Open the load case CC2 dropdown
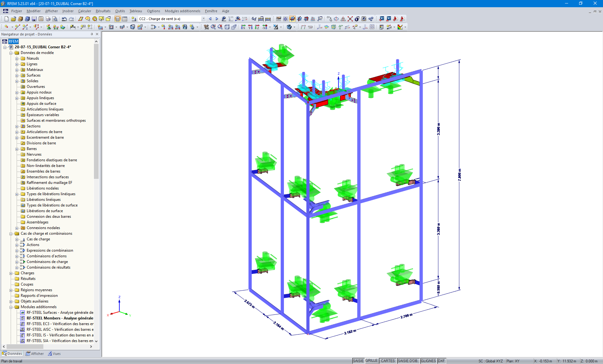Viewport: 603px width, 364px height. pos(204,19)
